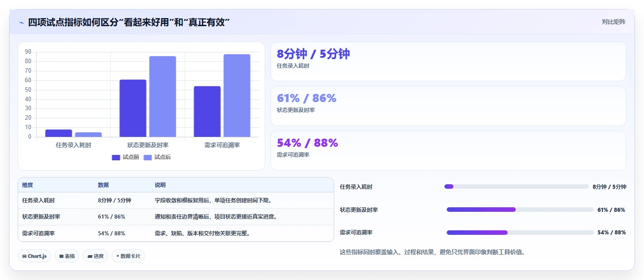Click the 需求可追溯率 cell in the table
This screenshot has height=280, width=644.
click(x=38, y=233)
